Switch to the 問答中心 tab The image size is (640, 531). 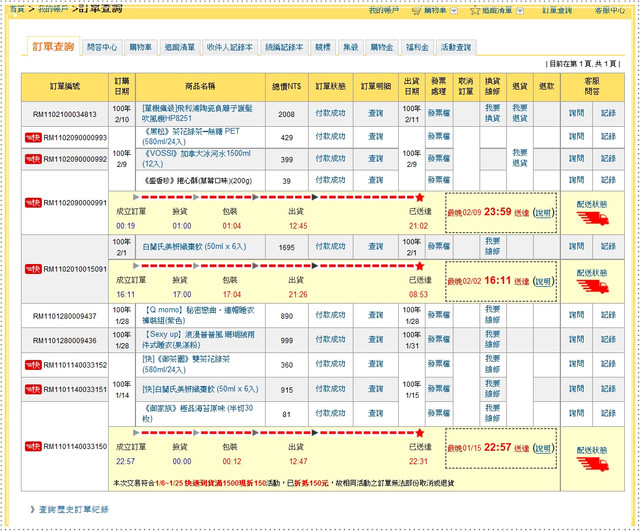tap(102, 47)
